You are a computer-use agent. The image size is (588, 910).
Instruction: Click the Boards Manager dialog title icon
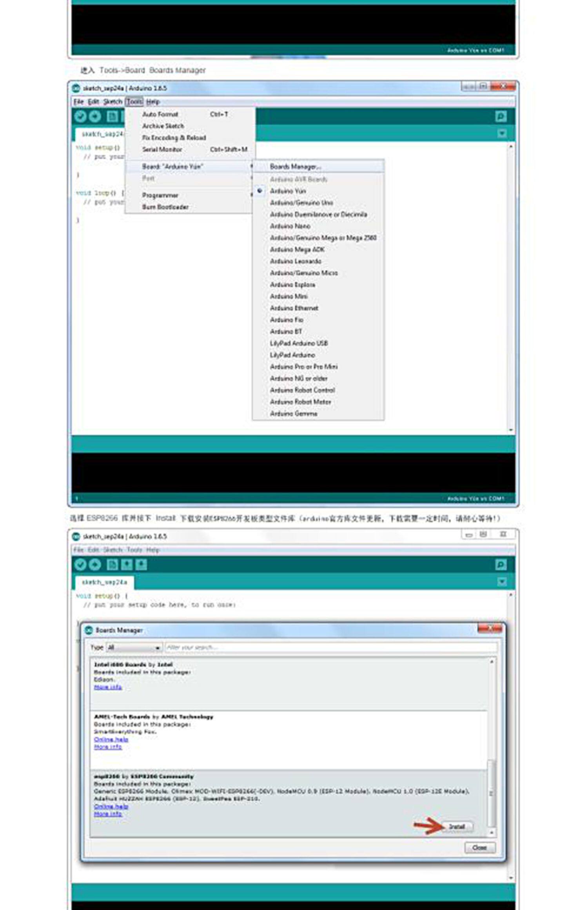[89, 630]
